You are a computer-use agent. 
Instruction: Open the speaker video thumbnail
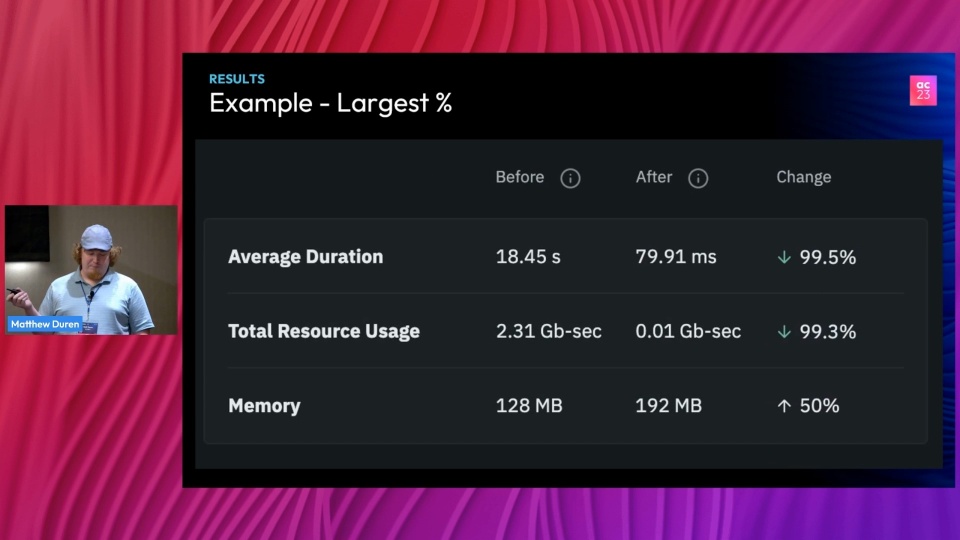click(x=91, y=270)
